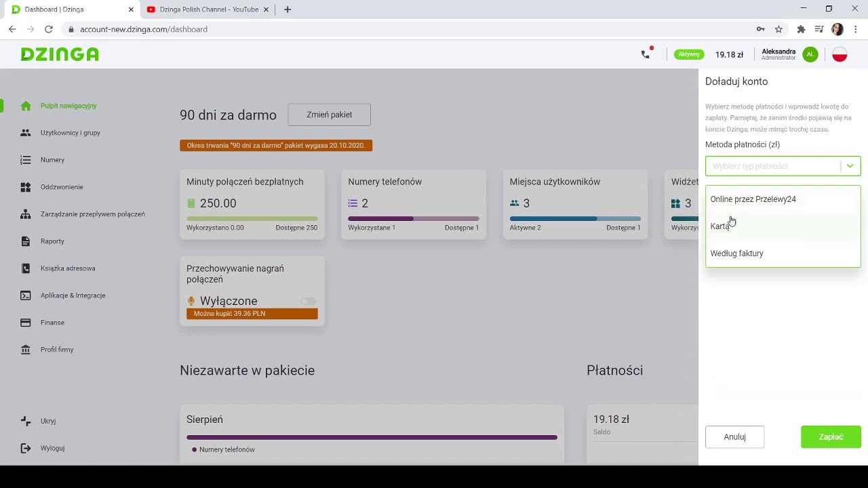Open Raporty document icon
This screenshot has width=868, height=488.
click(26, 241)
